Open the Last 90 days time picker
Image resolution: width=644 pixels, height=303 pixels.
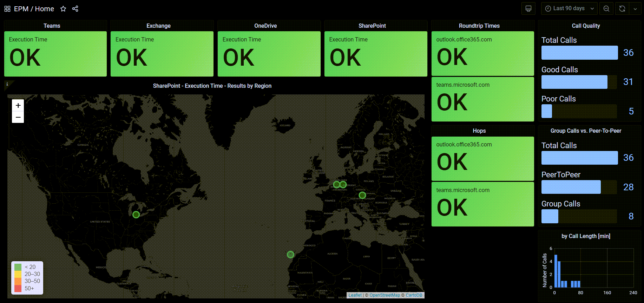pos(569,8)
